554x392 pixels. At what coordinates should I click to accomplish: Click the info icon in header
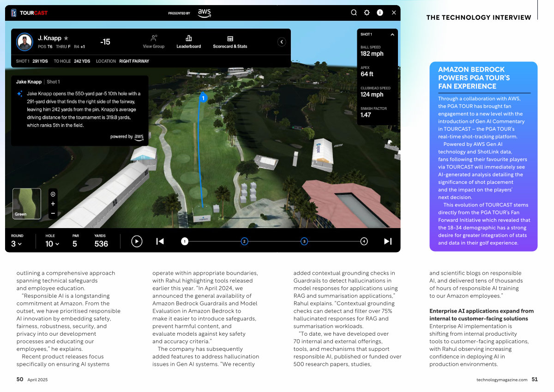pos(380,13)
